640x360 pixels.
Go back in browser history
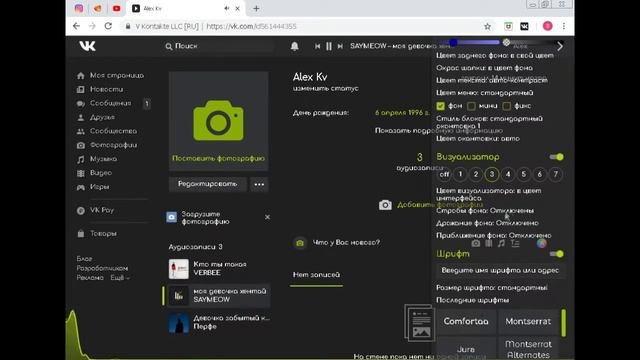pyautogui.click(x=76, y=26)
